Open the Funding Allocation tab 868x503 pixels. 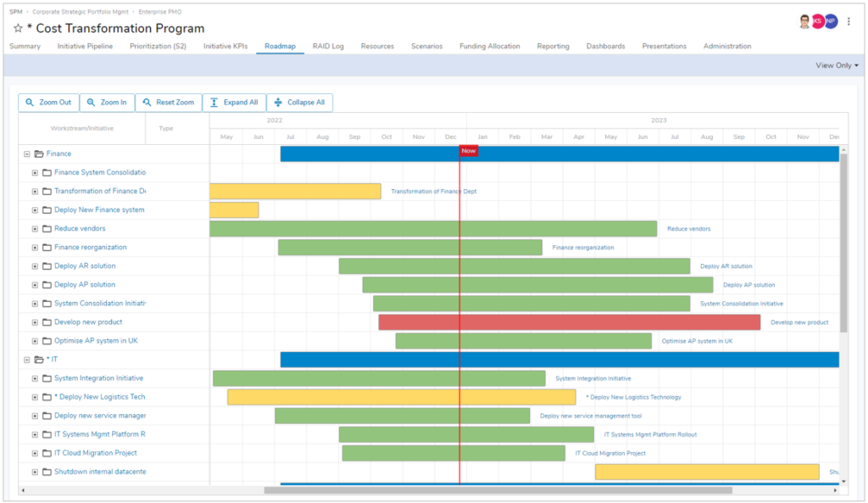pyautogui.click(x=490, y=47)
